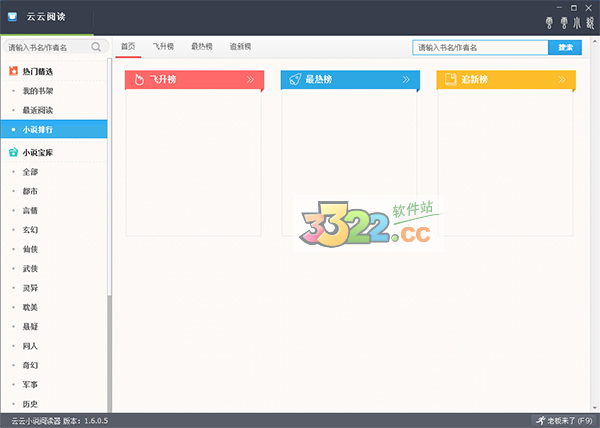
Task: Expand the 飞升榜 card with double arrows
Action: click(x=251, y=79)
